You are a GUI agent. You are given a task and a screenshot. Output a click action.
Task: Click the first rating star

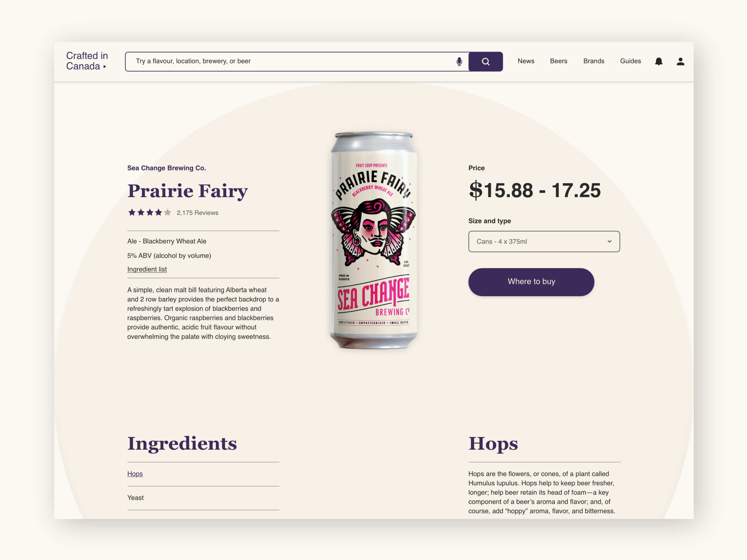132,212
